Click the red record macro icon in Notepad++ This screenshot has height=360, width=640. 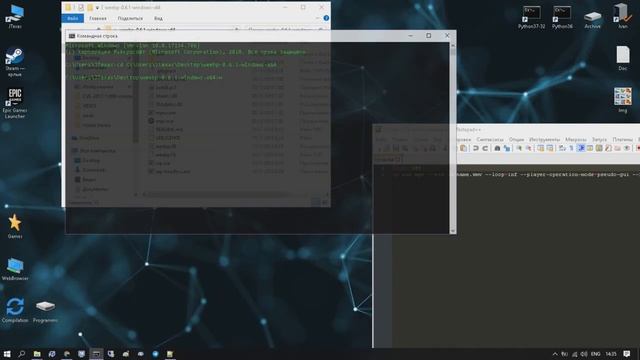point(638,148)
